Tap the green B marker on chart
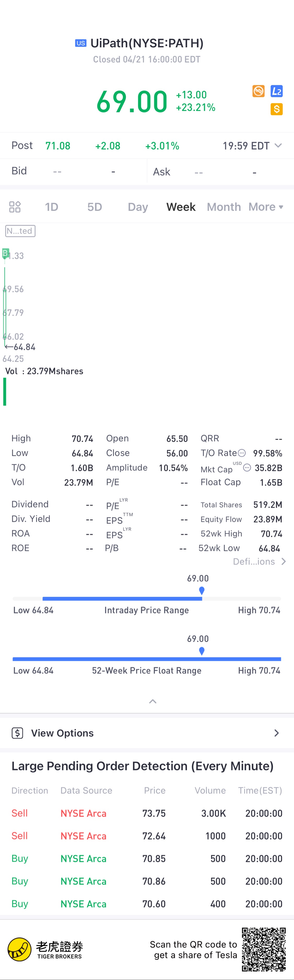Screen dimensions: 294x980 [5, 253]
